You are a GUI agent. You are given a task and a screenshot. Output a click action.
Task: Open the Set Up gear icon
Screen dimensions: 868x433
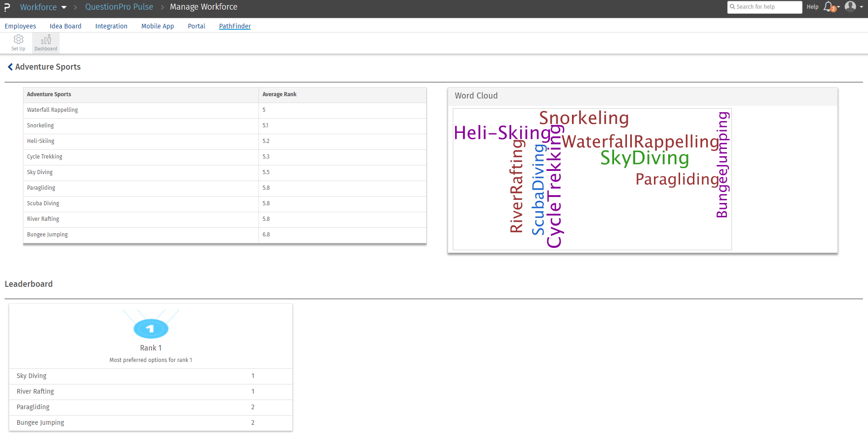coord(18,39)
